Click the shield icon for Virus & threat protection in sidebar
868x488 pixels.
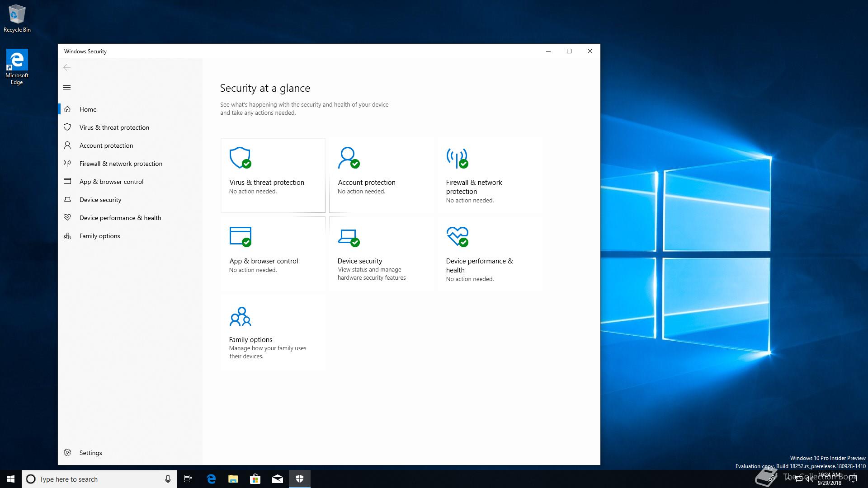click(67, 127)
